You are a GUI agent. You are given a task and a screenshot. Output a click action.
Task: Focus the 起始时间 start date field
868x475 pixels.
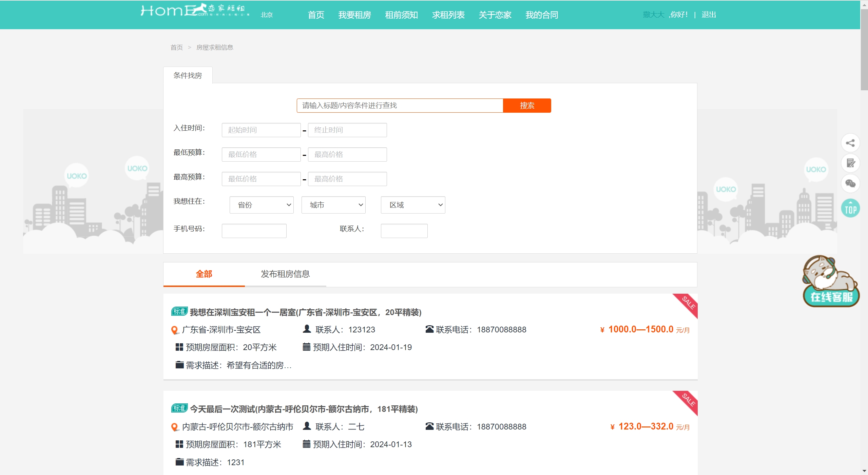pos(261,130)
